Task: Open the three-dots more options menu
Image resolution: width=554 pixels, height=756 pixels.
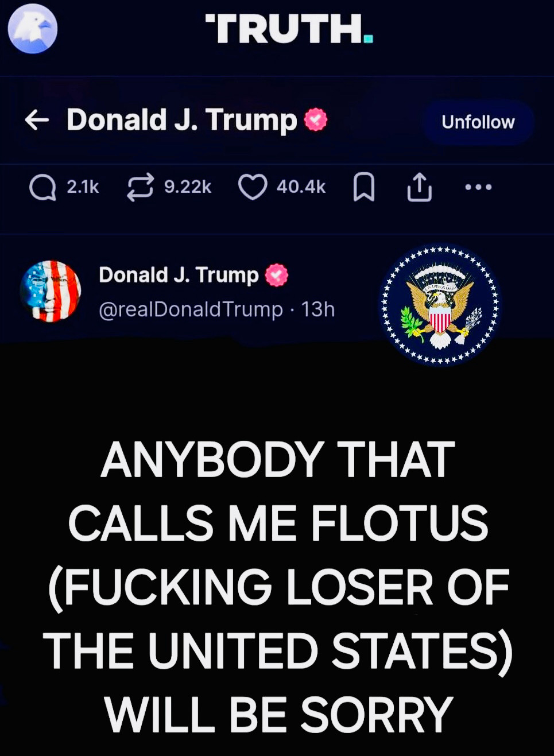Action: click(x=479, y=187)
